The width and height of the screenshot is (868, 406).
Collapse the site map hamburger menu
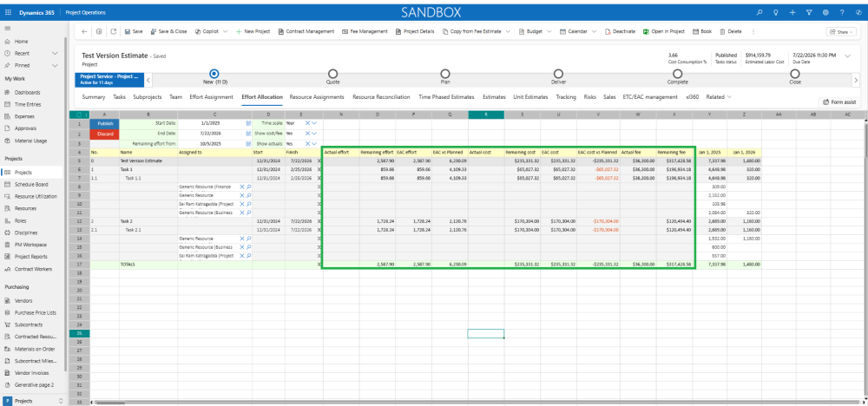8,29
